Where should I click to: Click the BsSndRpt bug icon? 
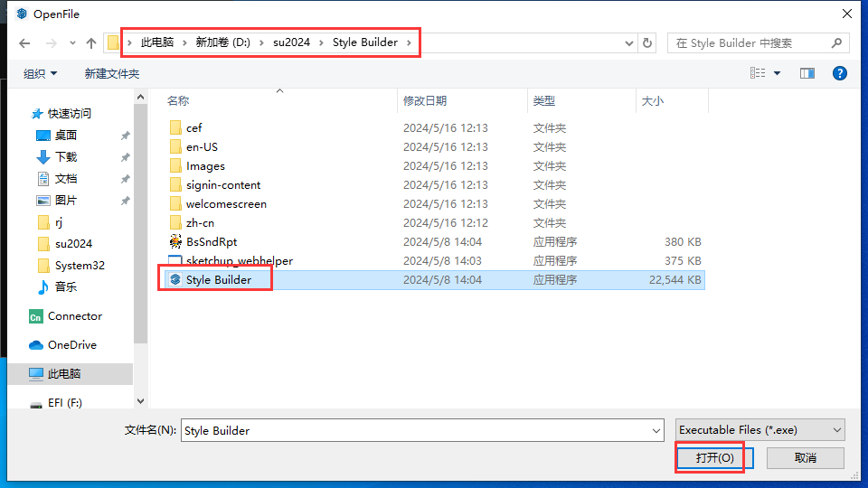pyautogui.click(x=175, y=241)
